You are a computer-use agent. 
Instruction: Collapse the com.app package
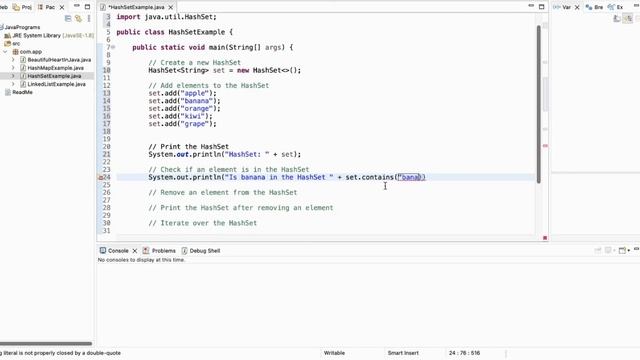5,52
